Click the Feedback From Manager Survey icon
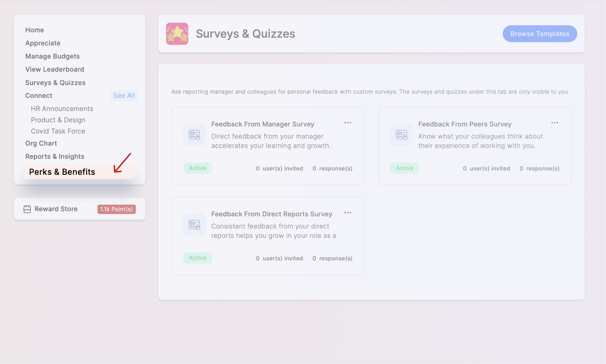The image size is (606, 364). click(194, 135)
